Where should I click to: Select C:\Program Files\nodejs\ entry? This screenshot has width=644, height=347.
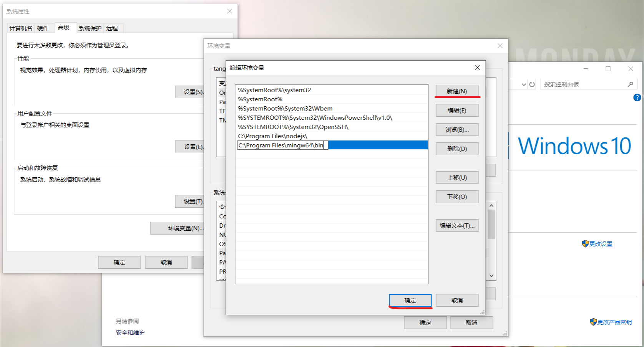pyautogui.click(x=332, y=136)
